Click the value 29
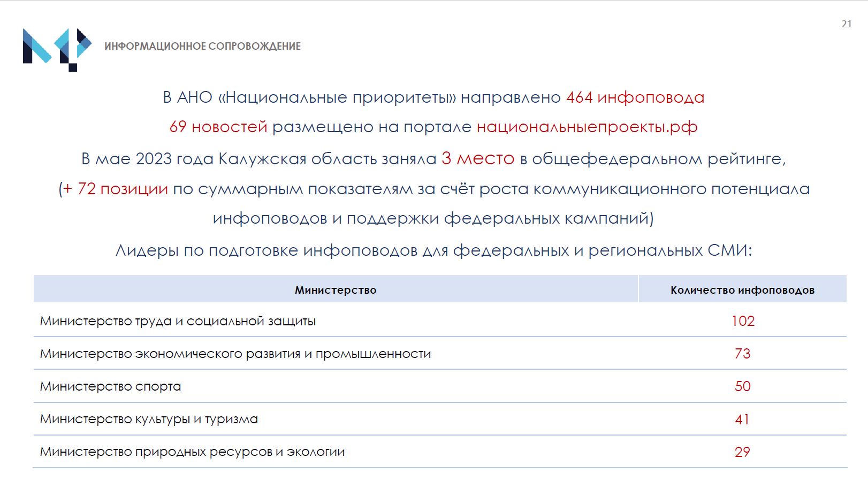Viewport: 868px width, 488px height. pos(743,452)
